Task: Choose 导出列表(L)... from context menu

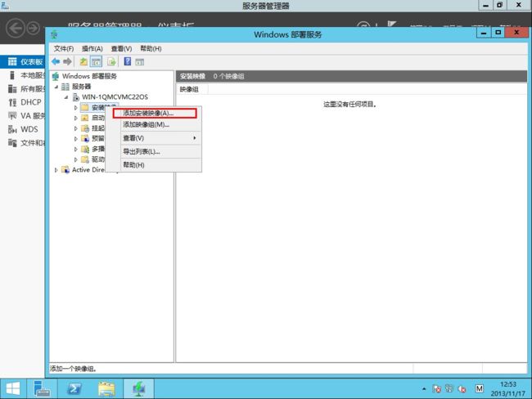Action: [x=154, y=151]
